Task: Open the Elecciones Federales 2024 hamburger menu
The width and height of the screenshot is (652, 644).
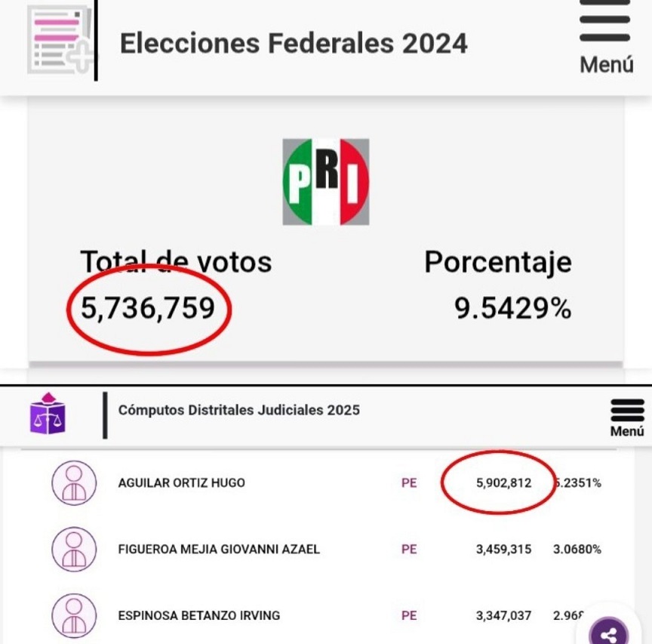Action: coord(605,36)
